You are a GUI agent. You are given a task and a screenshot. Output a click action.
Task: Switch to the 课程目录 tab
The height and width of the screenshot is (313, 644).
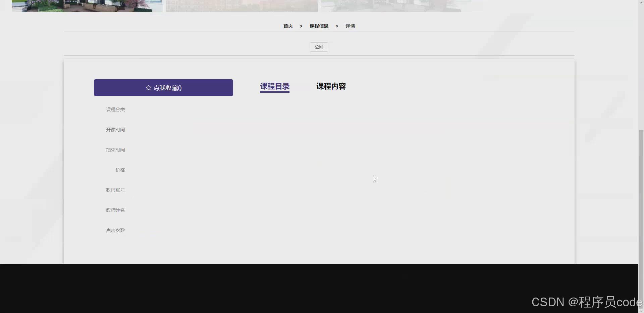click(x=274, y=86)
